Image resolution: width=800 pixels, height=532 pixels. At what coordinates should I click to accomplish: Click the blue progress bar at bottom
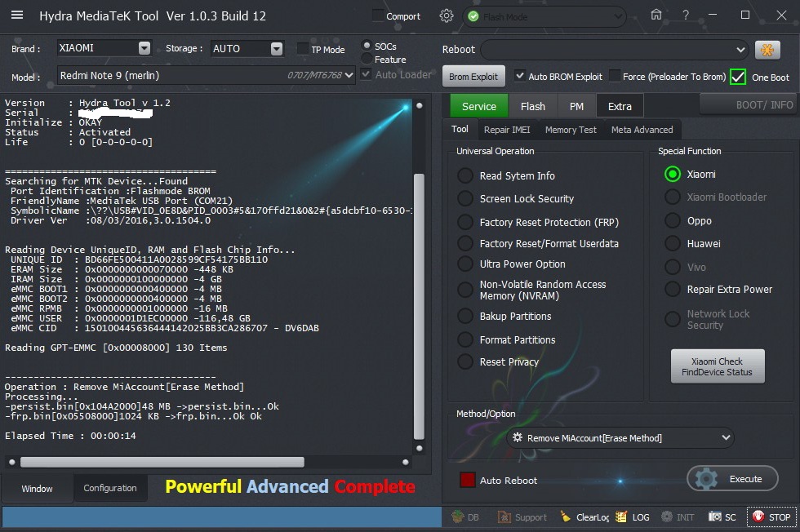pos(221,516)
